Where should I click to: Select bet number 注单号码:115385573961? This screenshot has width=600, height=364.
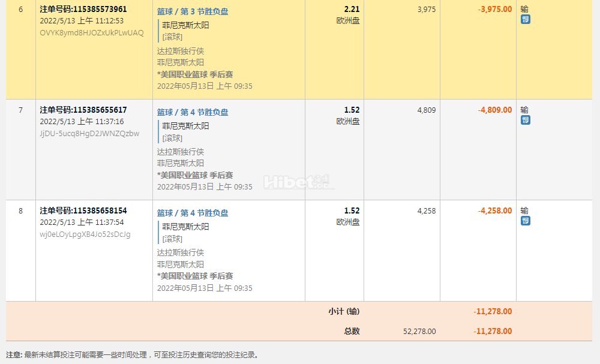(x=83, y=10)
